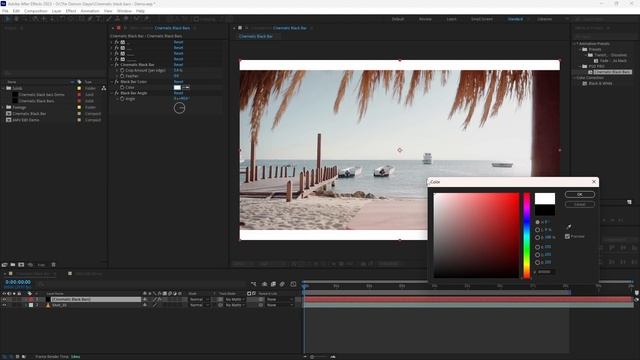
Task: Select the H radio button in Color dialog
Action: click(x=538, y=222)
